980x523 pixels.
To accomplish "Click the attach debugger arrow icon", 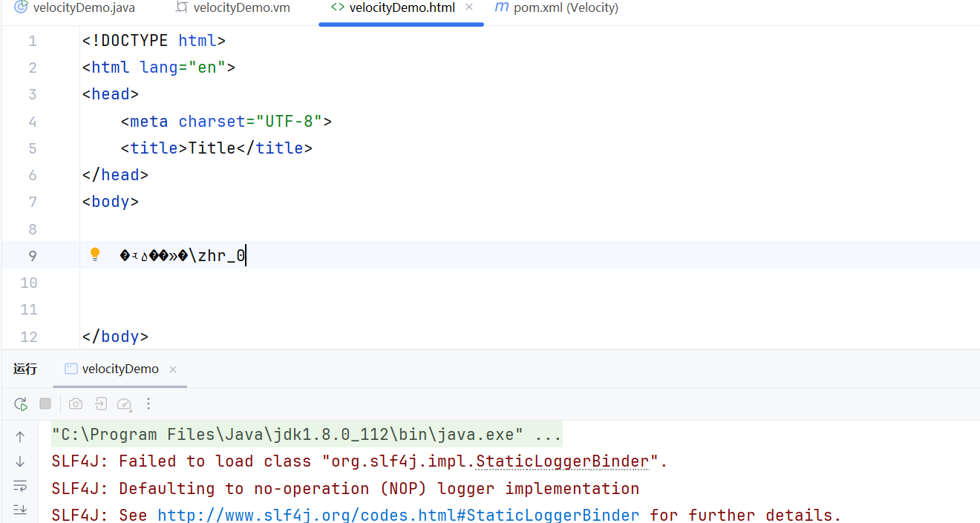I will 101,404.
